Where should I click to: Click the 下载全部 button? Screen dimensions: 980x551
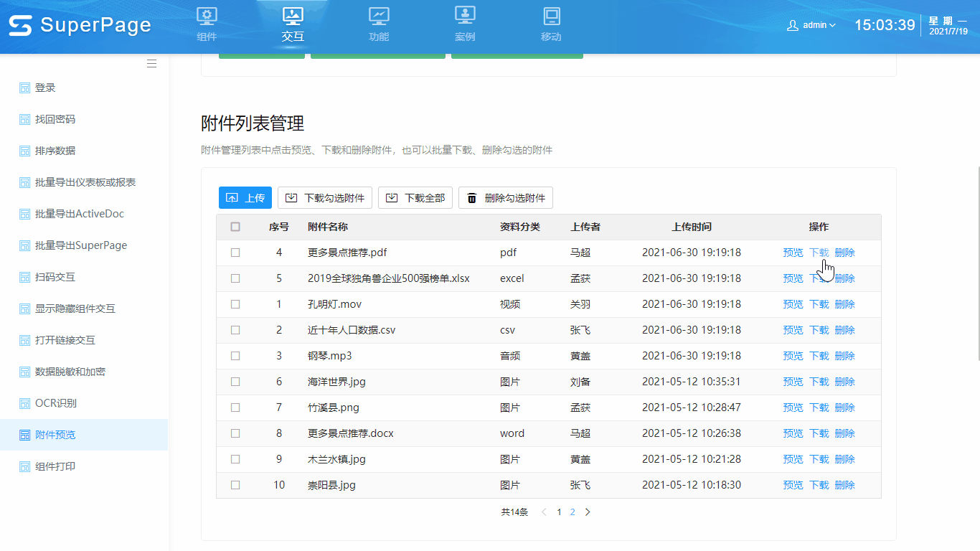coord(415,197)
